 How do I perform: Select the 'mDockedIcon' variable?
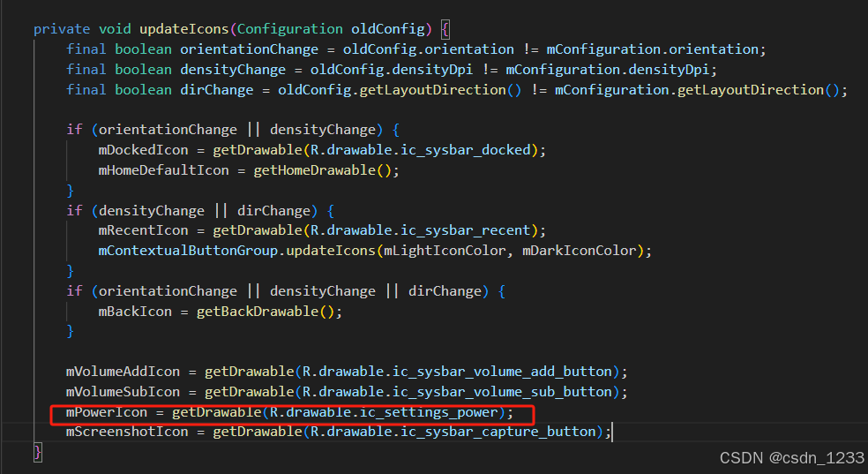(143, 150)
